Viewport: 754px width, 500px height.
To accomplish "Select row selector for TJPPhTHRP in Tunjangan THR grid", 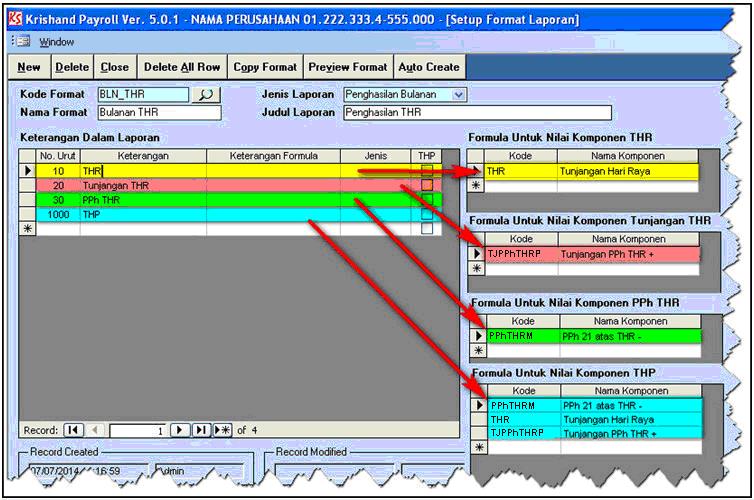I will coord(477,253).
